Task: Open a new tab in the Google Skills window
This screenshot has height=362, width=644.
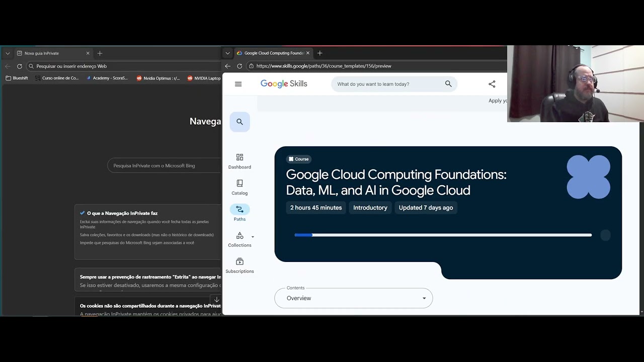Action: pos(319,53)
